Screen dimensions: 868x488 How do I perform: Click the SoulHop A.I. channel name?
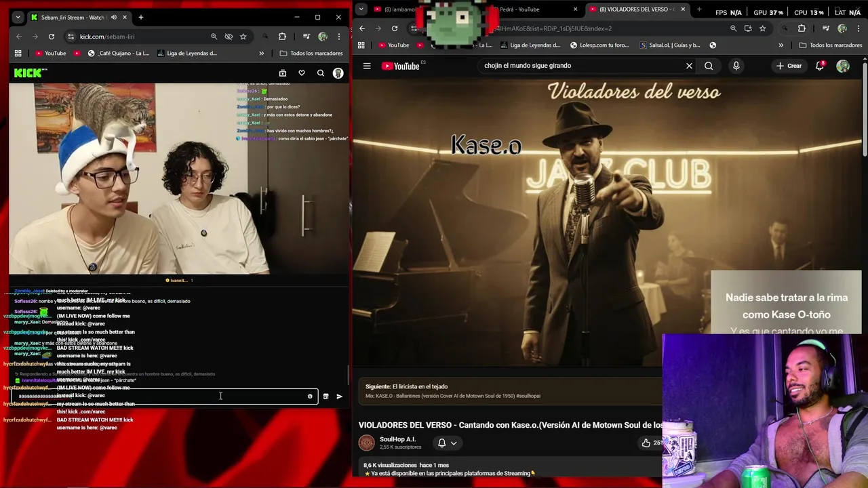[x=397, y=439]
